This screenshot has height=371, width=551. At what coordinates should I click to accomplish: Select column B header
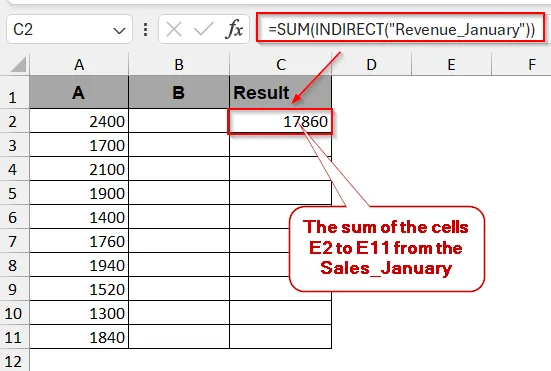pyautogui.click(x=179, y=64)
